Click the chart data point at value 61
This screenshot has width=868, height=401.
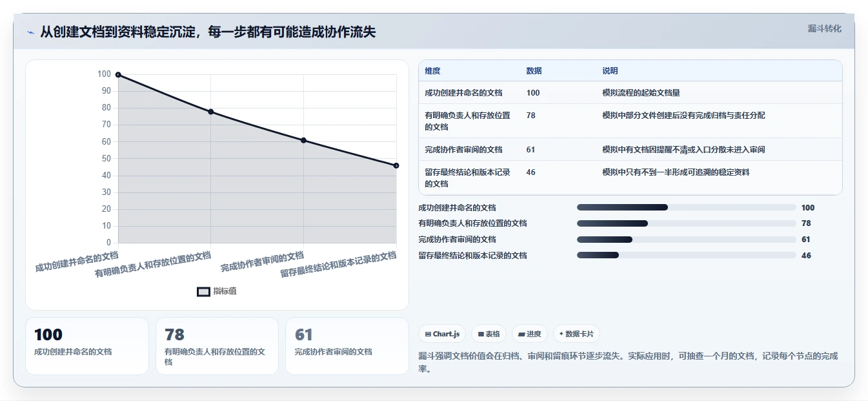click(x=303, y=140)
